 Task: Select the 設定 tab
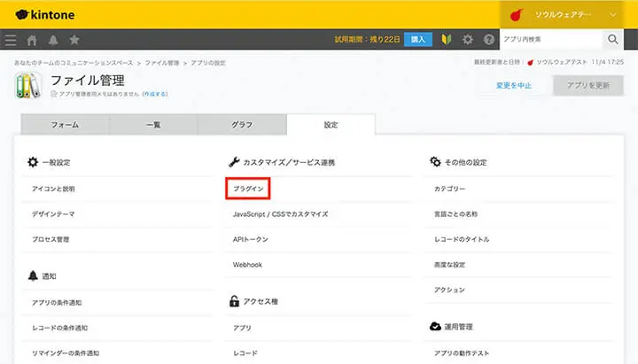point(331,125)
